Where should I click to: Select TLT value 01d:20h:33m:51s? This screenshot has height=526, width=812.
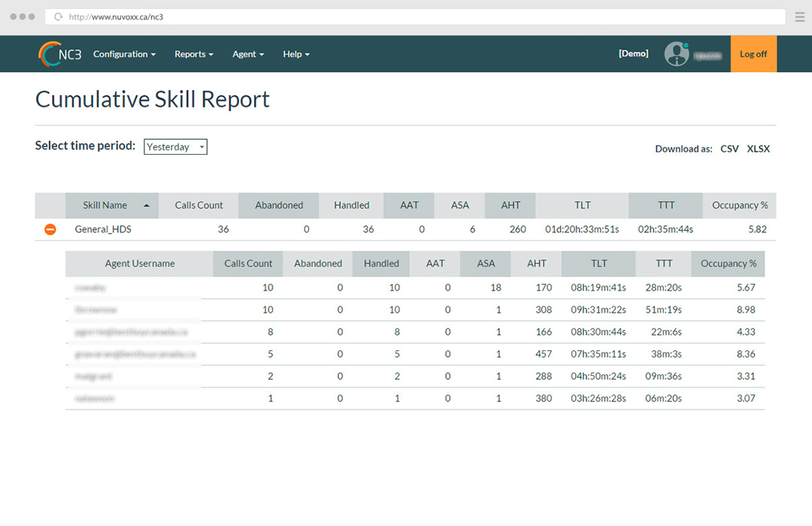coord(582,229)
